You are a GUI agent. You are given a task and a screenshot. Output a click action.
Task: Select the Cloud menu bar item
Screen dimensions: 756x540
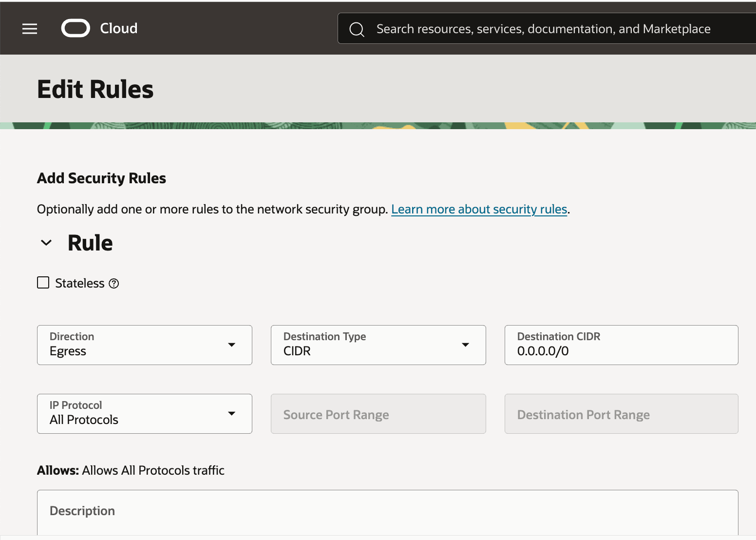118,28
